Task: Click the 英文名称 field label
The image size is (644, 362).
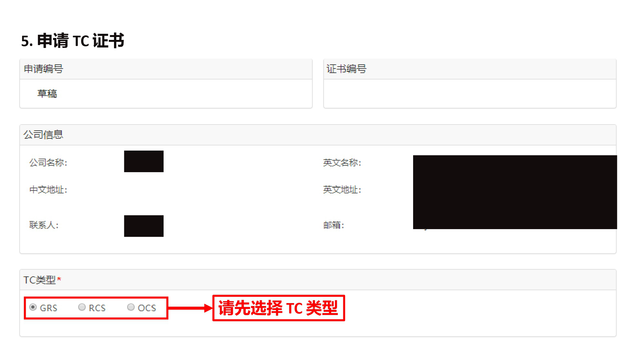Action: tap(342, 162)
